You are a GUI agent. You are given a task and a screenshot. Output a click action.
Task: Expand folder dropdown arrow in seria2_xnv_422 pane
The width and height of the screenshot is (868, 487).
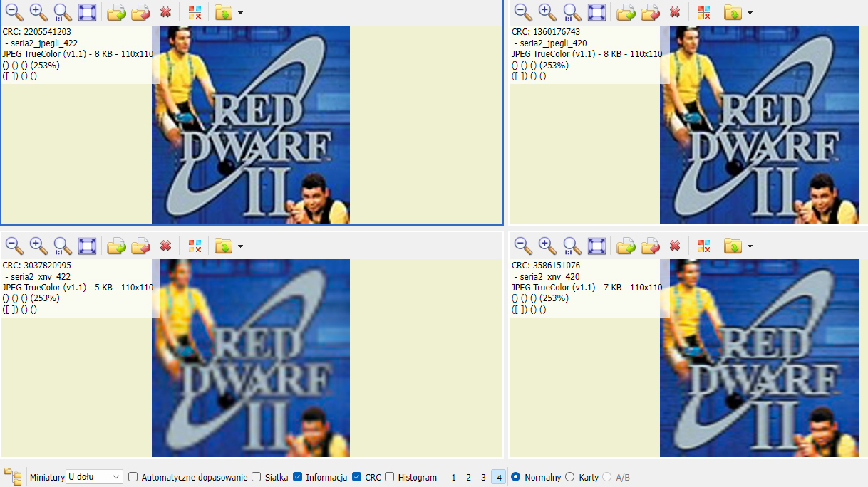click(240, 246)
